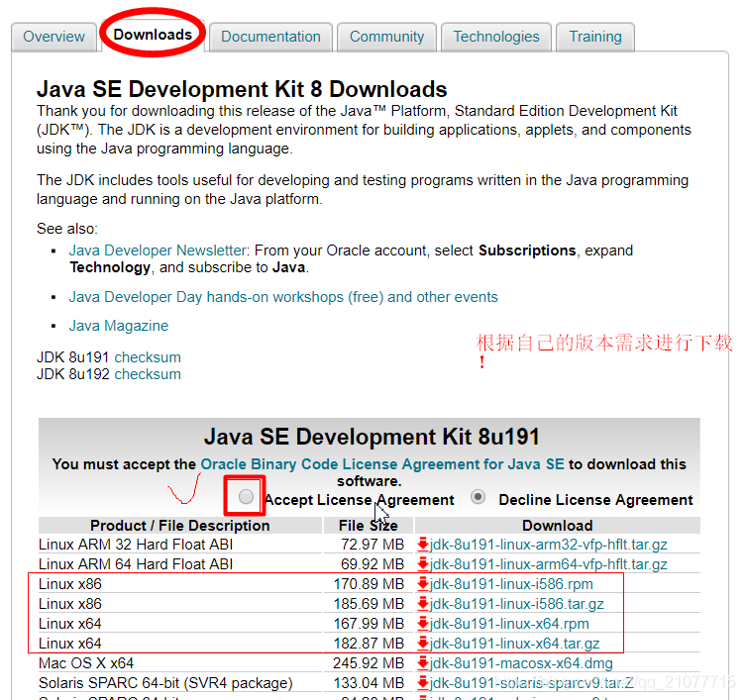Go to the Community tab
745x700 pixels.
[x=386, y=37]
